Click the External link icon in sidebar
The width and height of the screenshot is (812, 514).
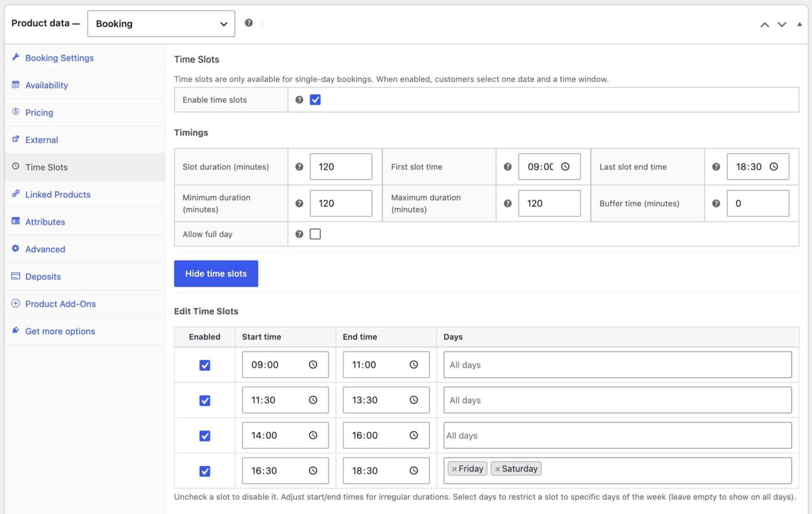pyautogui.click(x=16, y=139)
